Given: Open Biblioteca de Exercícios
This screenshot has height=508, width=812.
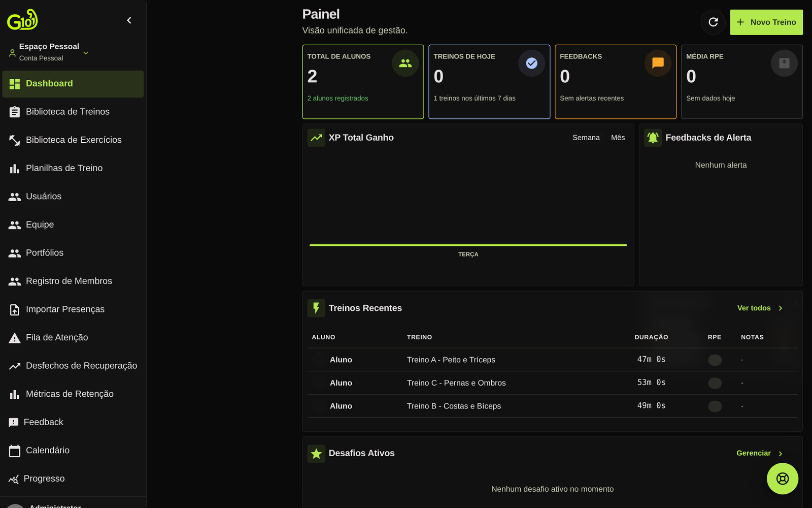Looking at the screenshot, I should [x=73, y=140].
